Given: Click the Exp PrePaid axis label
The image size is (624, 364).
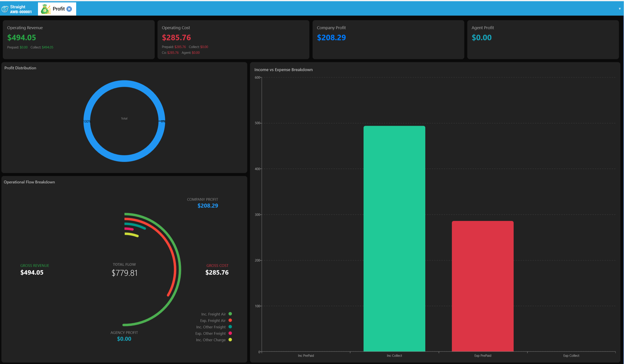Looking at the screenshot, I should (483, 355).
